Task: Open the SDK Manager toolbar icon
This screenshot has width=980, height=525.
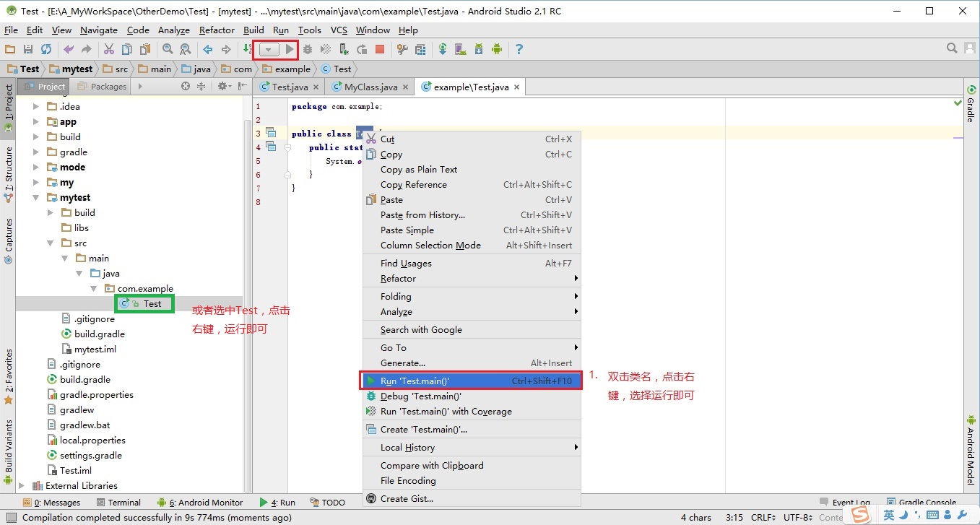Action: coord(479,49)
